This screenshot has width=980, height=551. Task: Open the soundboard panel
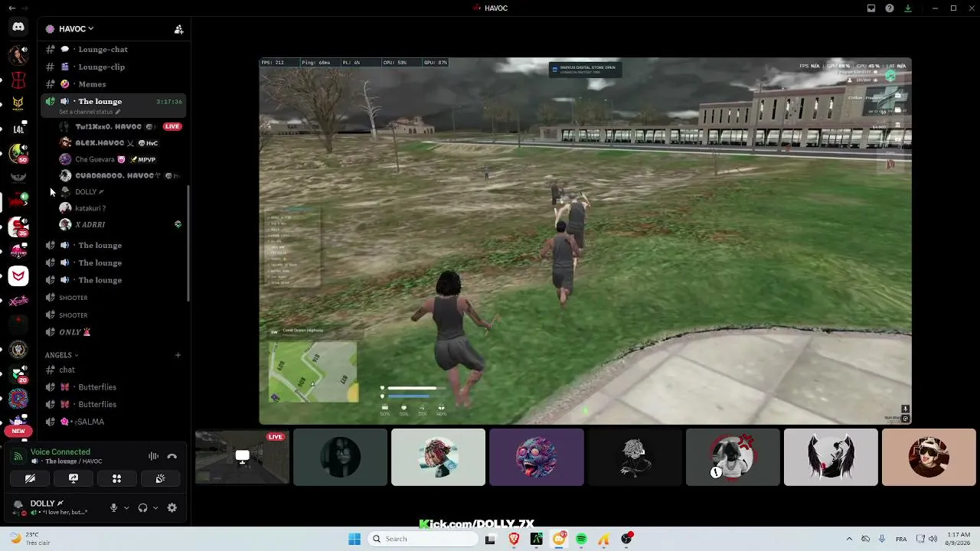pyautogui.click(x=160, y=478)
